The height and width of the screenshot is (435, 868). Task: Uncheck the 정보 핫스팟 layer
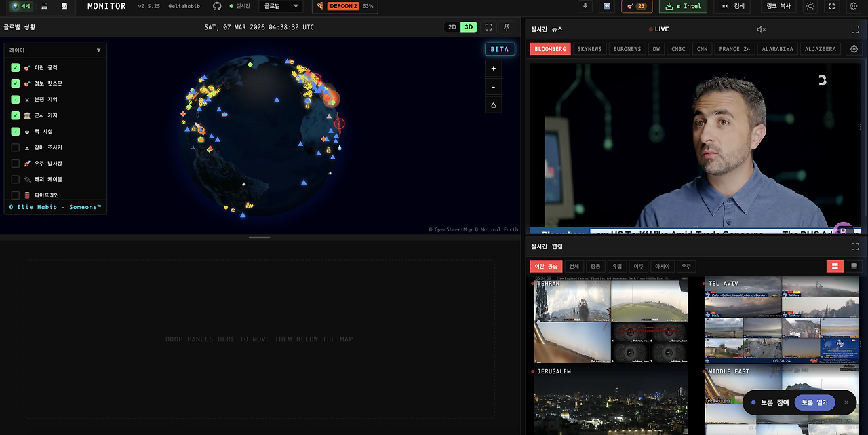[x=16, y=83]
